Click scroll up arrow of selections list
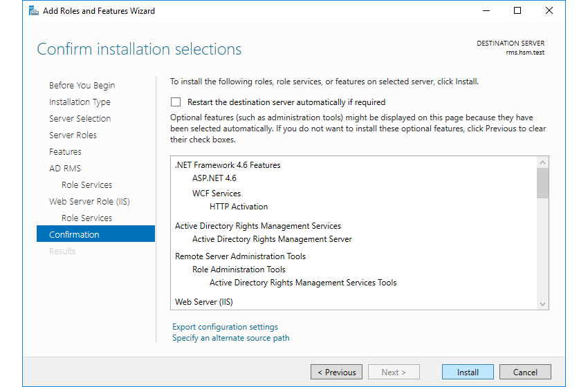The image size is (588, 387). [x=542, y=162]
